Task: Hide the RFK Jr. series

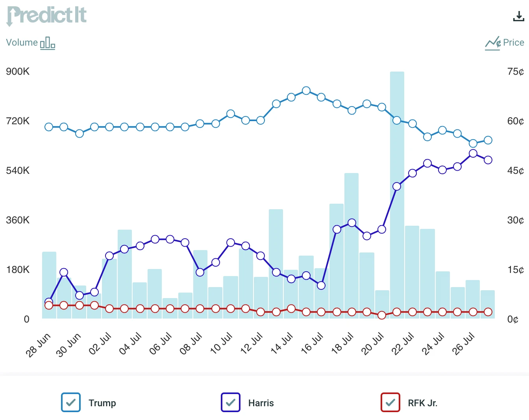Action: click(x=390, y=402)
